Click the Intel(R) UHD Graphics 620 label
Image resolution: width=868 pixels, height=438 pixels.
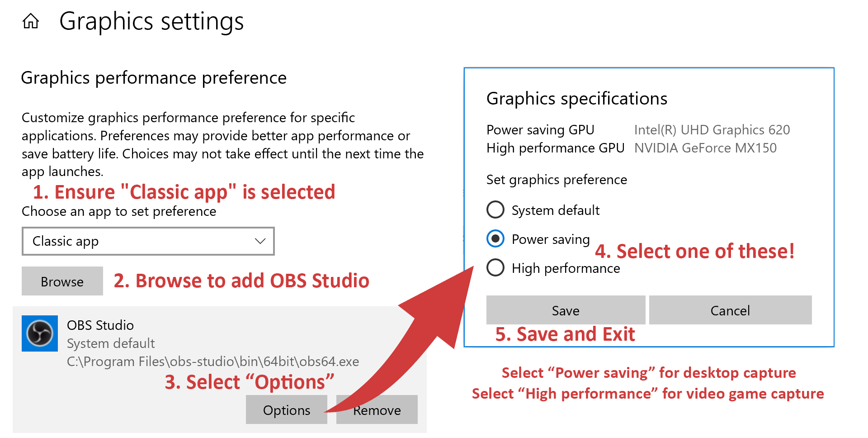712,130
